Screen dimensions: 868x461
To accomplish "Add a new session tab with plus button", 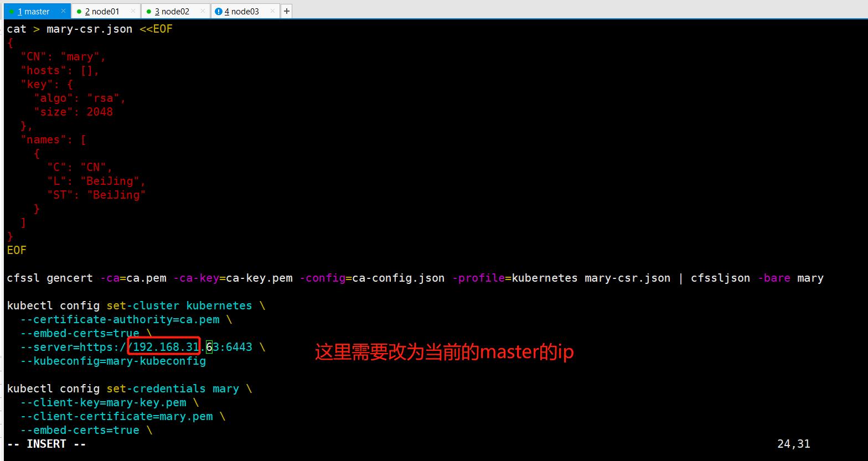I will pos(286,11).
